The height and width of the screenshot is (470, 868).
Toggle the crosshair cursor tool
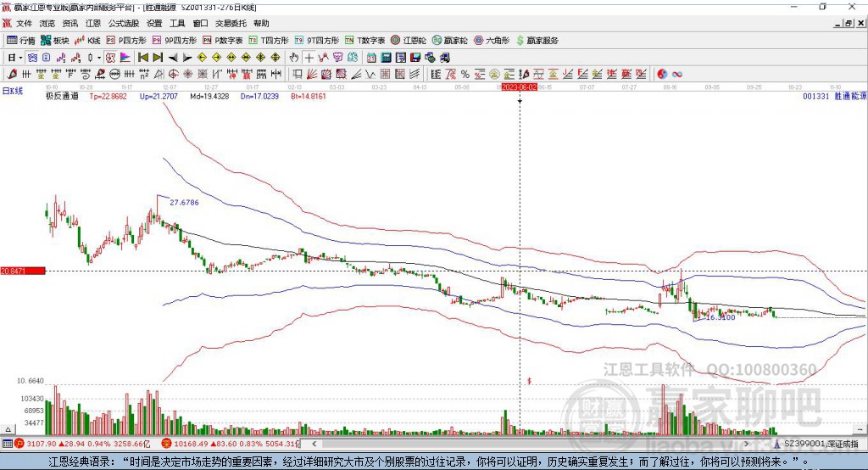click(309, 58)
